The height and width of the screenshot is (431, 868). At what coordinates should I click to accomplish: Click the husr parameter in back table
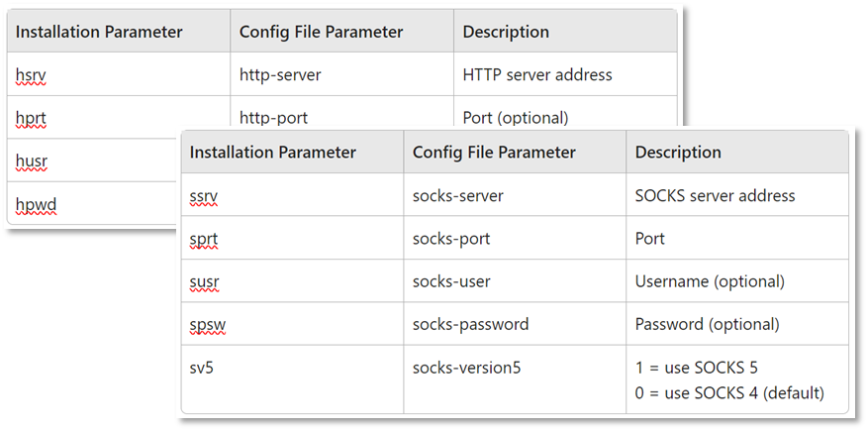coord(32,162)
